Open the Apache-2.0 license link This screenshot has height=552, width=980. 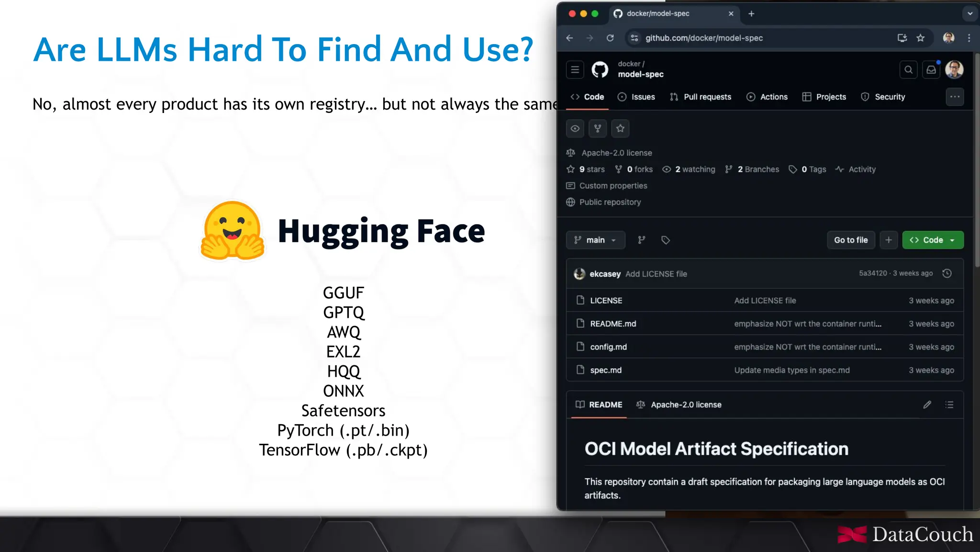[617, 153]
